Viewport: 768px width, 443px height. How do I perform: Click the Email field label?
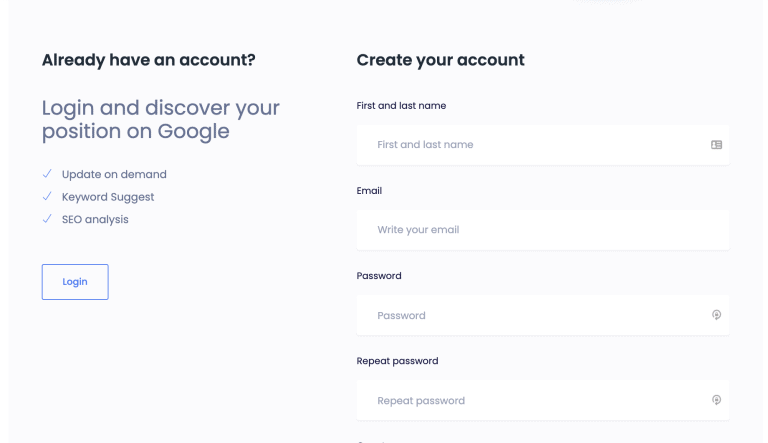coord(369,191)
